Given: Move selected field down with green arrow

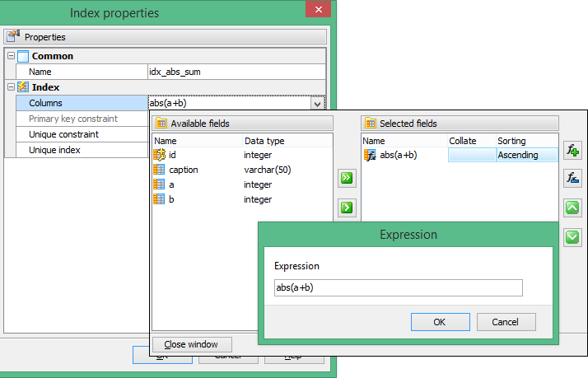Looking at the screenshot, I should pos(572,237).
